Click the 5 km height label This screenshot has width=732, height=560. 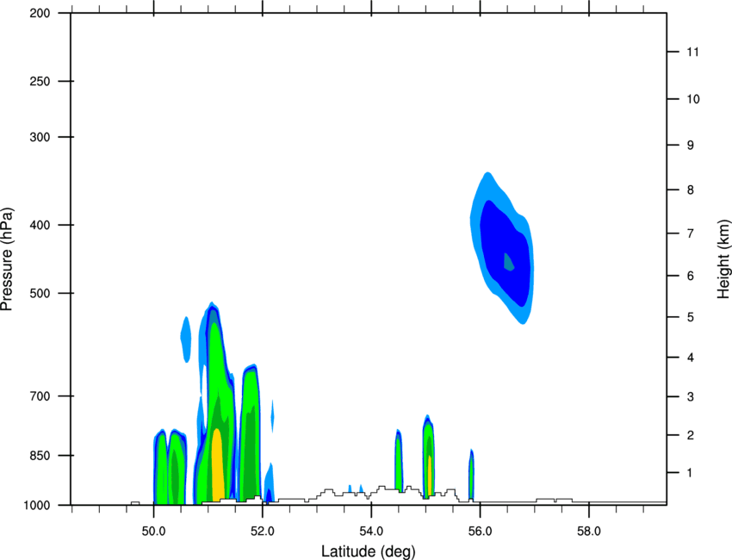691,317
